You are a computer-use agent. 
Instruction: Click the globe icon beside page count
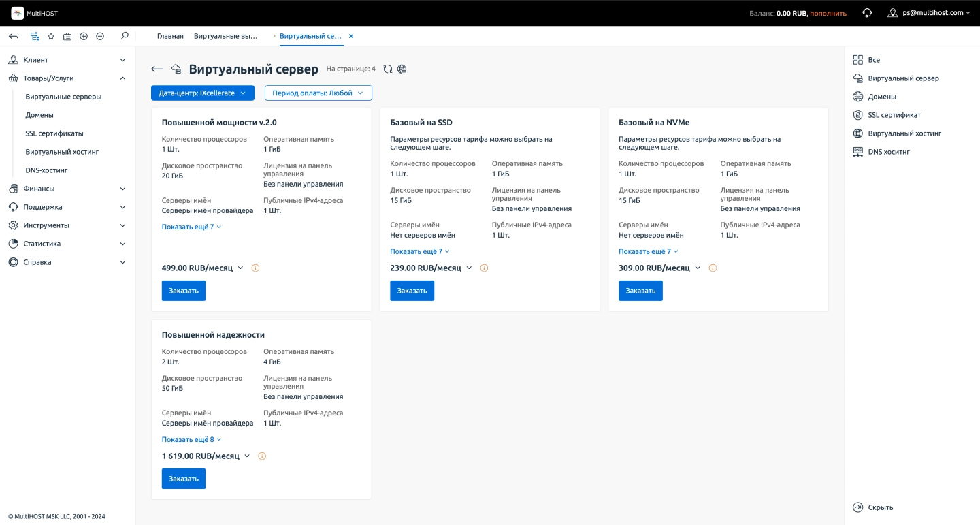click(402, 69)
